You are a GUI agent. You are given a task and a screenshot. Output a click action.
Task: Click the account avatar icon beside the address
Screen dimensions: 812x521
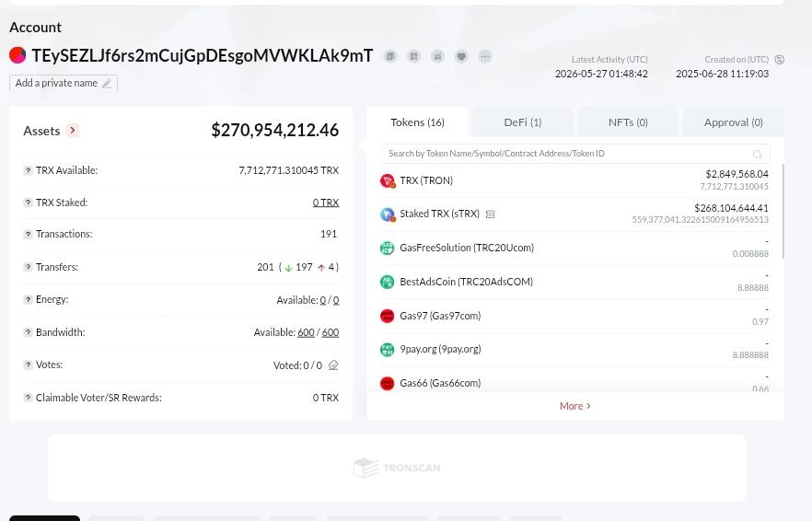tap(17, 55)
